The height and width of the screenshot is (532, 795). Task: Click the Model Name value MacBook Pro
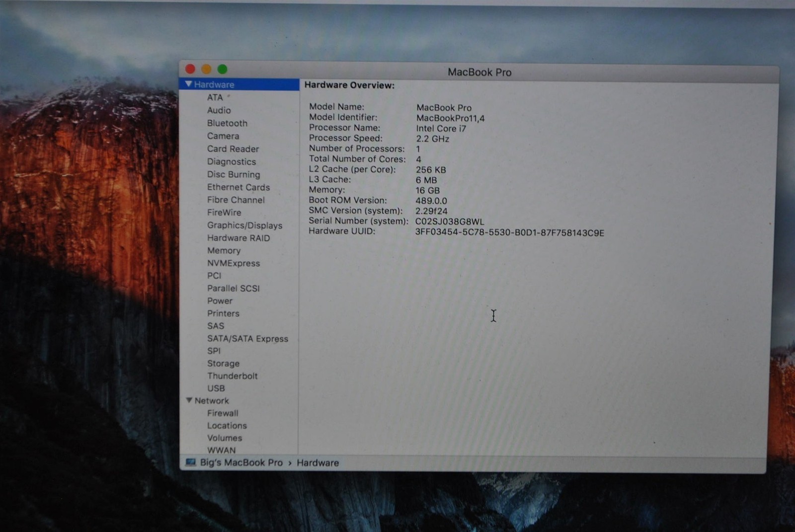(x=444, y=108)
